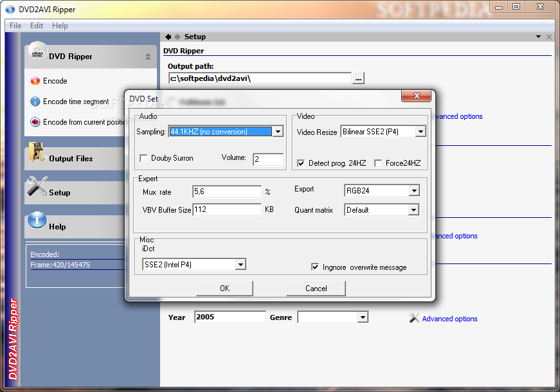Click the Output Files folder icon

click(37, 152)
